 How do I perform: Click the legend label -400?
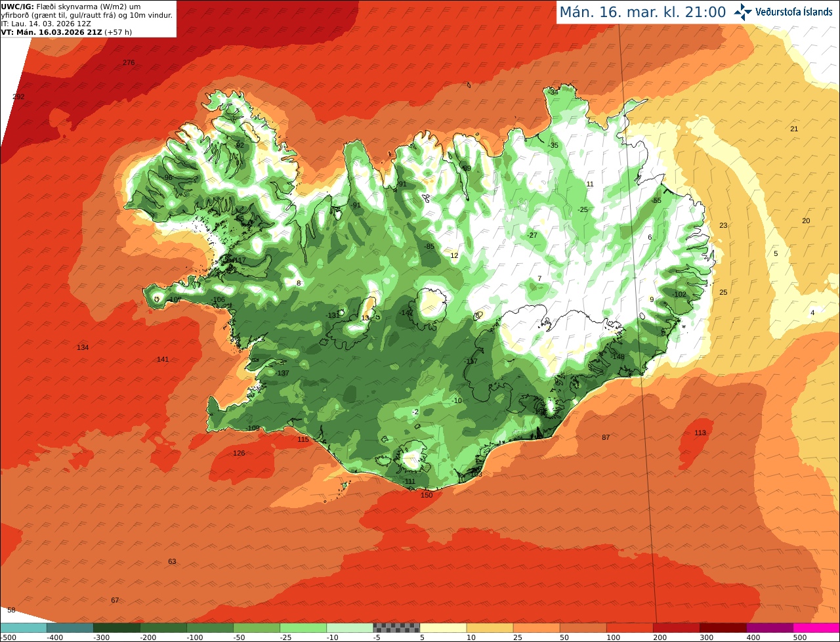(x=55, y=637)
